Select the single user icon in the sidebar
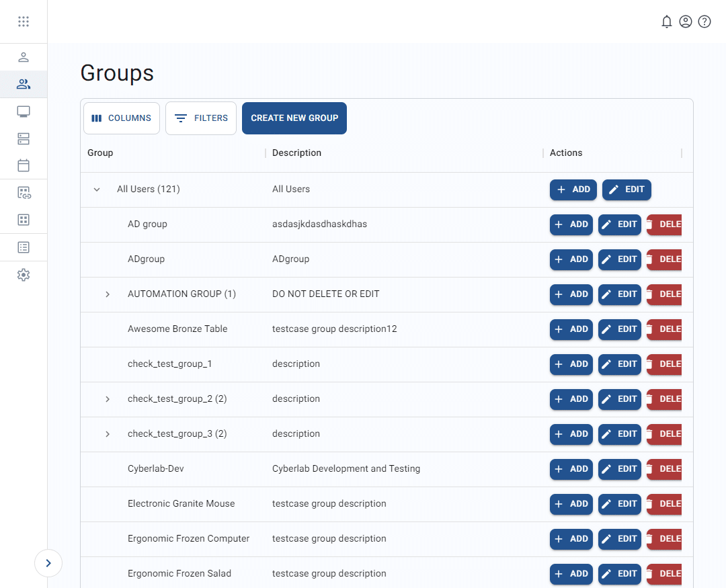The width and height of the screenshot is (726, 588). [x=24, y=57]
